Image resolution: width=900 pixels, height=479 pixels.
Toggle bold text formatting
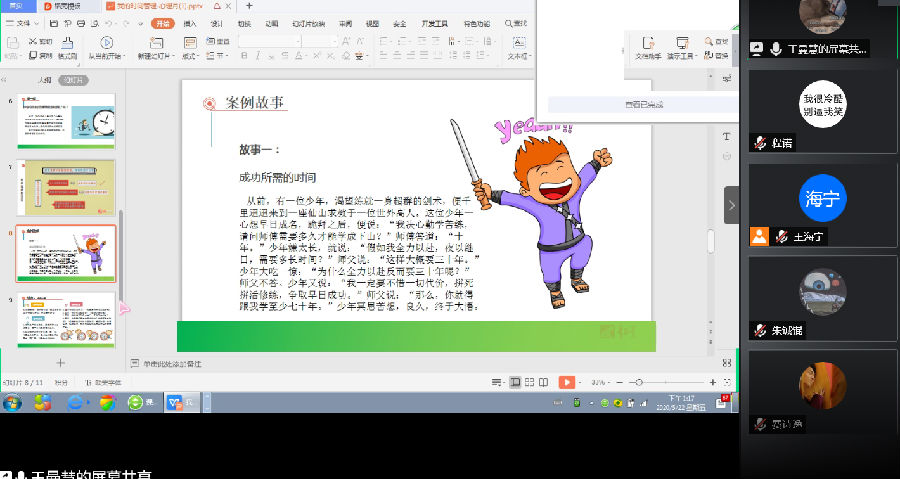244,58
